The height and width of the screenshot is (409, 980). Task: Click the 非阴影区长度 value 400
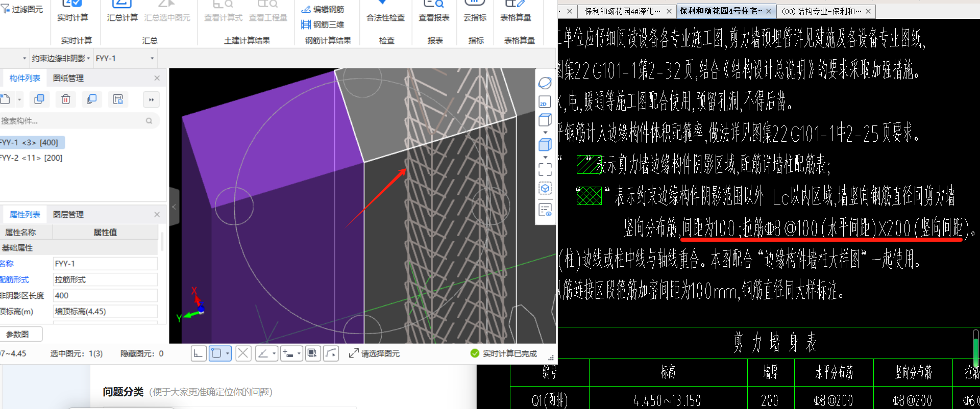(x=105, y=295)
